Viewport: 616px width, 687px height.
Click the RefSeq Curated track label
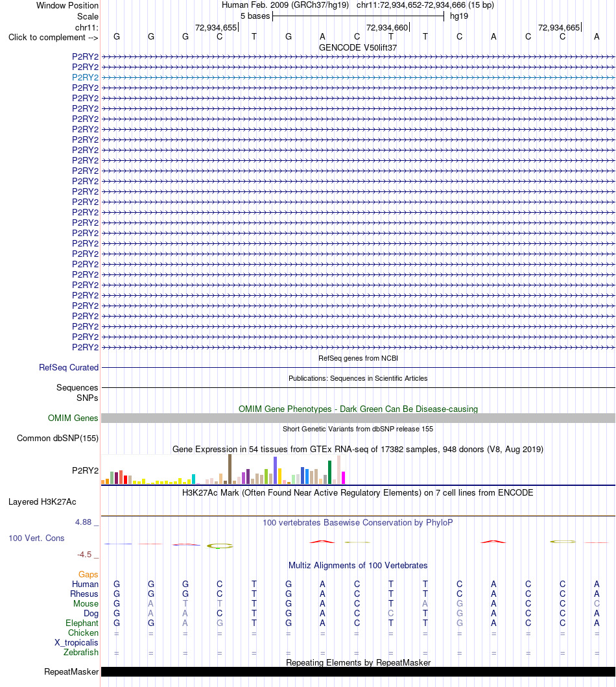tap(69, 368)
